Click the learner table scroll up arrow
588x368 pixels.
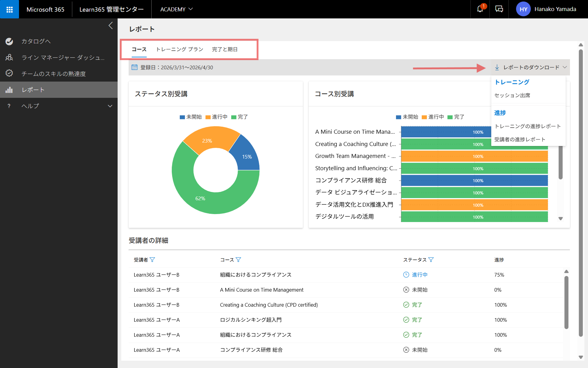[x=566, y=271]
